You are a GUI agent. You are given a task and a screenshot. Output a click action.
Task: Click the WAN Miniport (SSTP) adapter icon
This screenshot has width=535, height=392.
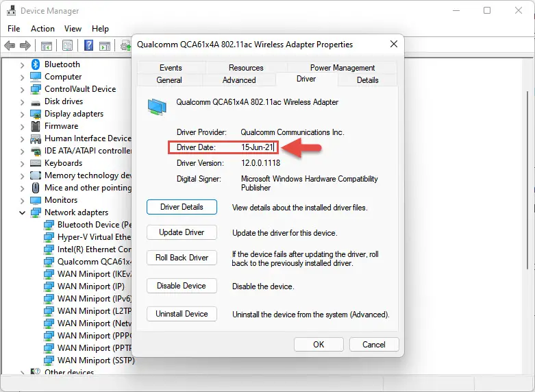[x=49, y=360]
